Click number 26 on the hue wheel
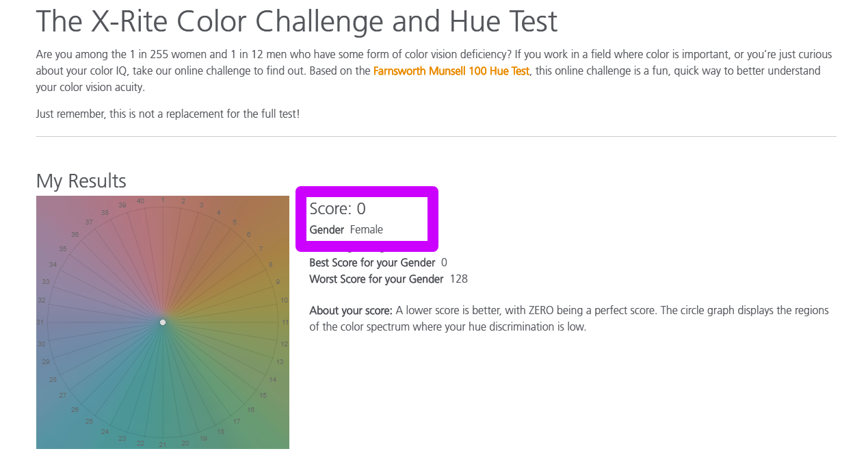 click(x=75, y=409)
